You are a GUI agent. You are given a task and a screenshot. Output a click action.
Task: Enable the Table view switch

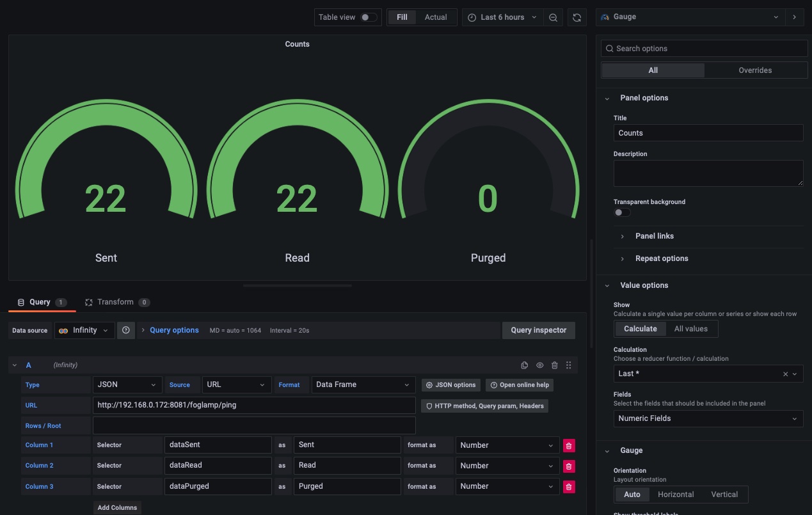pos(369,17)
